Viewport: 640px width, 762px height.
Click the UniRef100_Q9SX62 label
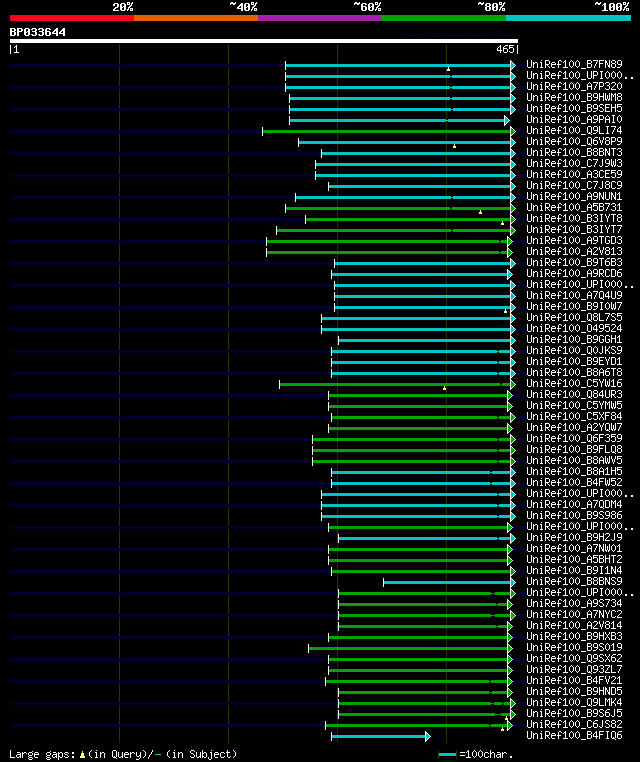pyautogui.click(x=574, y=658)
